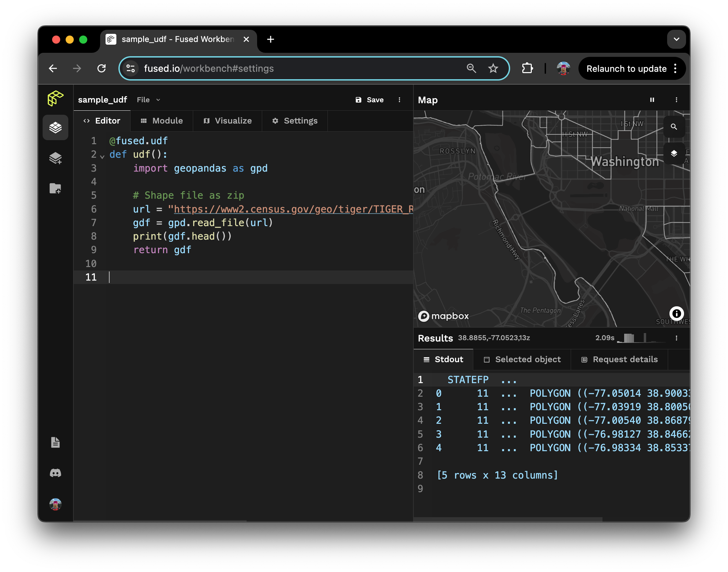
Task: Open the Results panel three-dot menu
Action: pos(676,338)
